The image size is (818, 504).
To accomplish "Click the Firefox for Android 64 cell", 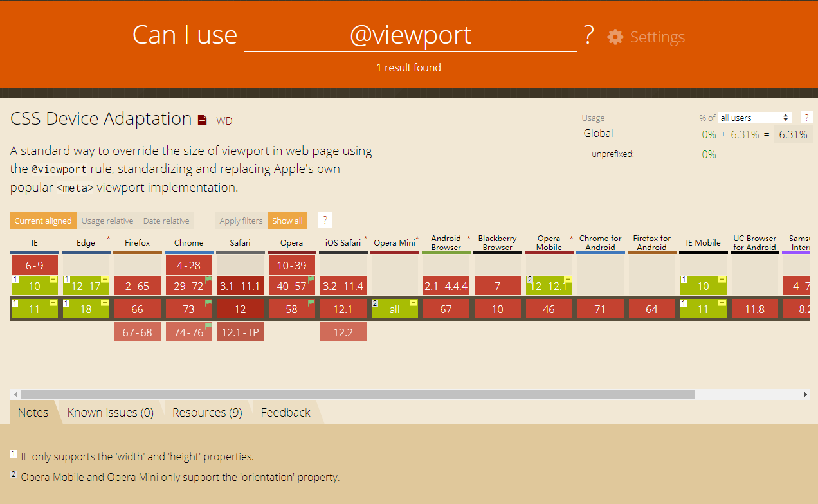I will tap(652, 309).
